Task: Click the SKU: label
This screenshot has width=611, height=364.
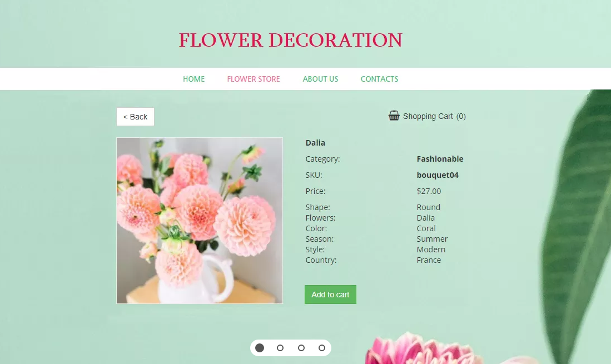Action: click(x=314, y=175)
